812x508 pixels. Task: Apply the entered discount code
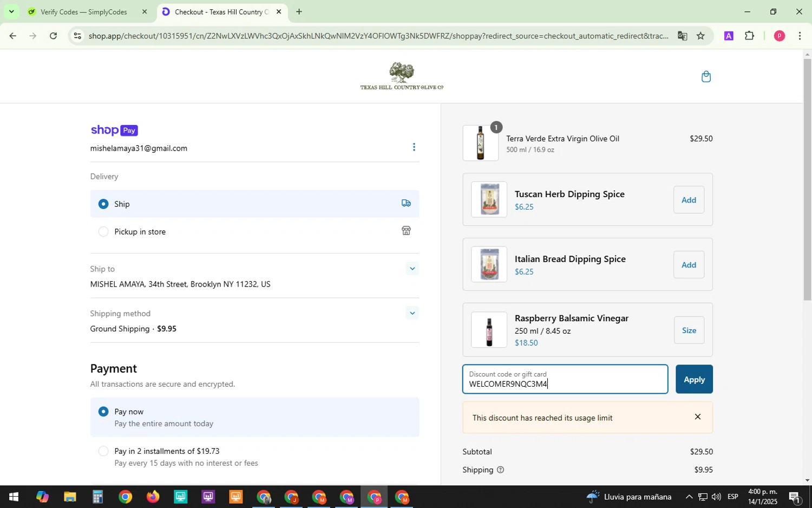click(694, 379)
